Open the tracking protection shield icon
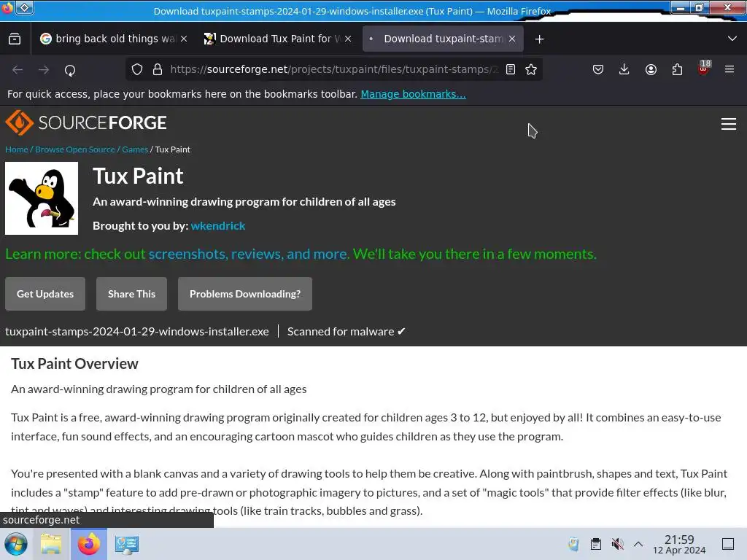Viewport: 747px width, 560px height. 137,69
